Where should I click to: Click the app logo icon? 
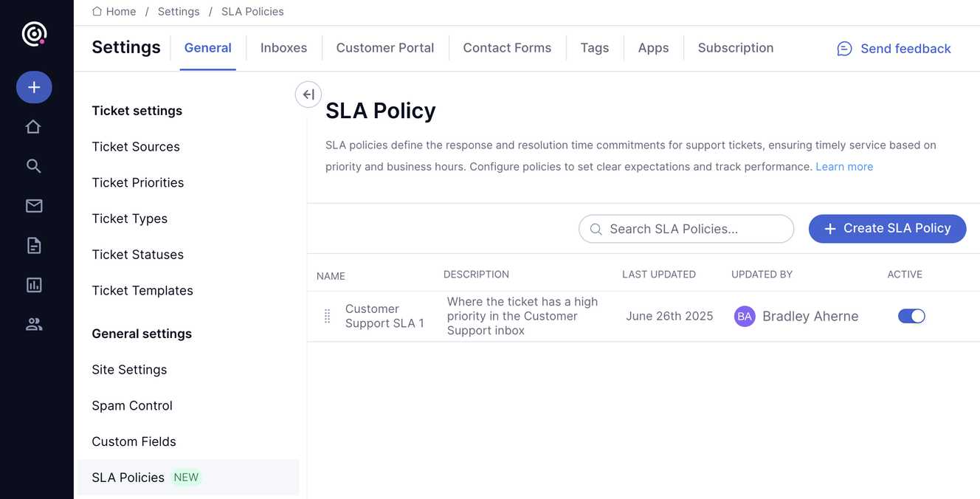(34, 34)
